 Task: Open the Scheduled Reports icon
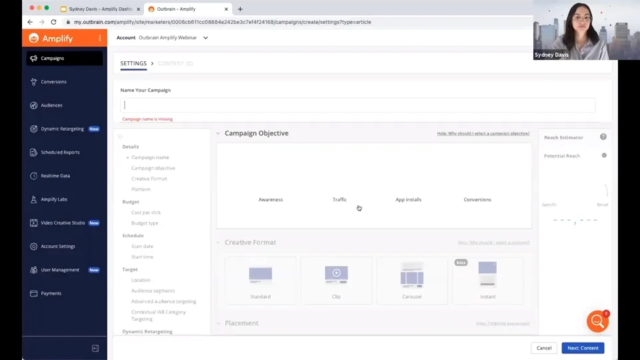(33, 152)
